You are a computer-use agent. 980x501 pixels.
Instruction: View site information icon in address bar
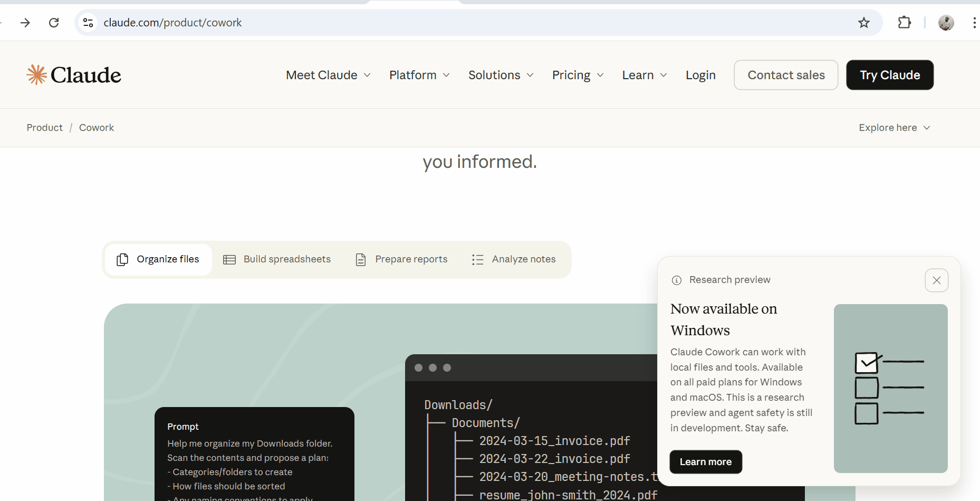click(x=88, y=23)
